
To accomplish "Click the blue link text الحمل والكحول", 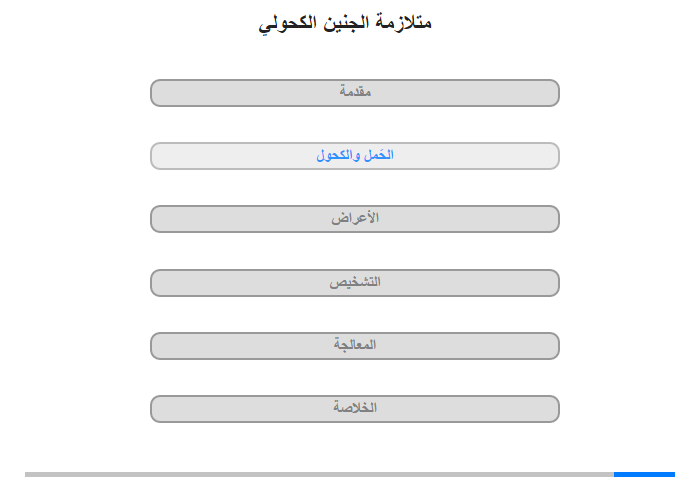I will click(x=355, y=155).
